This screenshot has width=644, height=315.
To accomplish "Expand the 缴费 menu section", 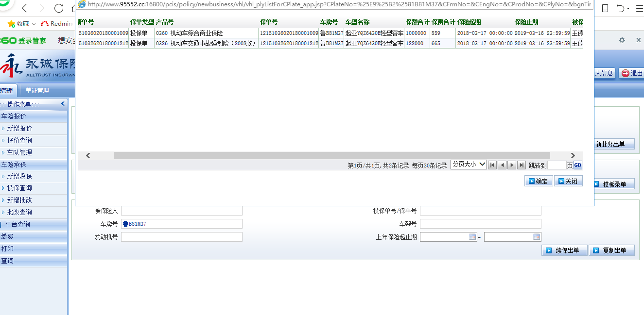I will pyautogui.click(x=34, y=236).
